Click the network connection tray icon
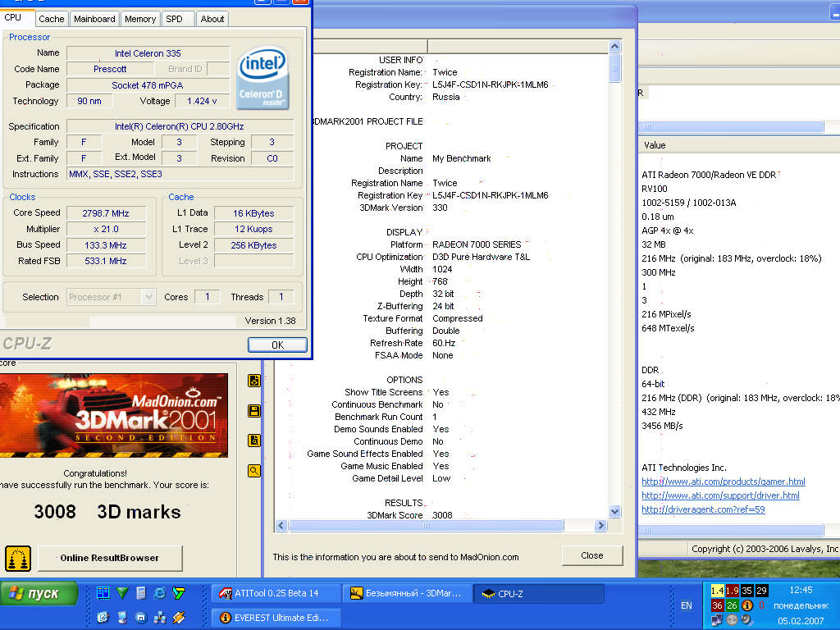The width and height of the screenshot is (840, 630). click(717, 620)
